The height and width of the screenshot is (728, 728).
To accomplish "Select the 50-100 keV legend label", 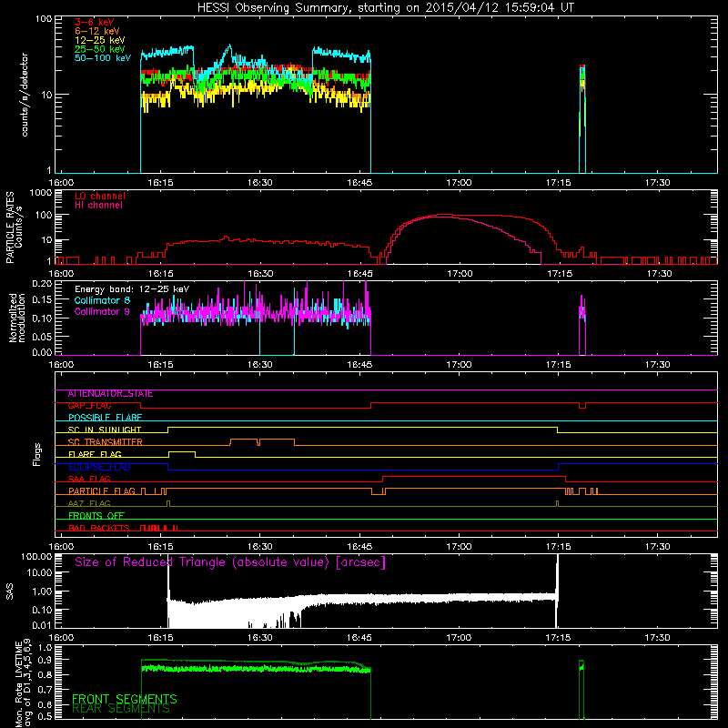I will pos(103,58).
